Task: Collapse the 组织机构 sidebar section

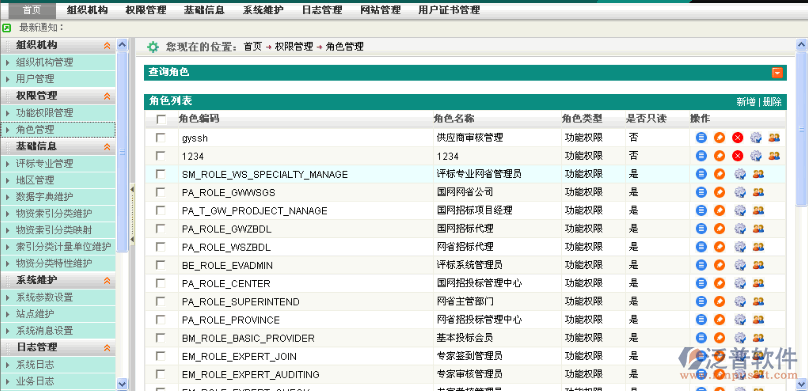Action: (x=107, y=45)
